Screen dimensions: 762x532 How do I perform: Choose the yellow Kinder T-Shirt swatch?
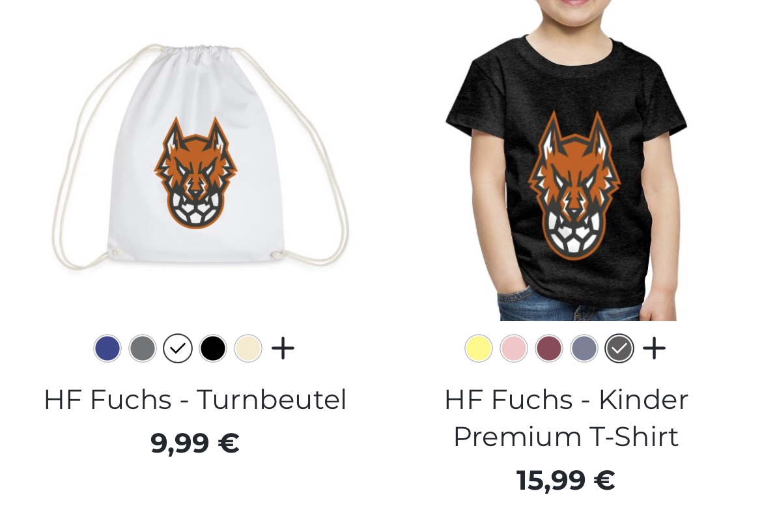click(479, 348)
